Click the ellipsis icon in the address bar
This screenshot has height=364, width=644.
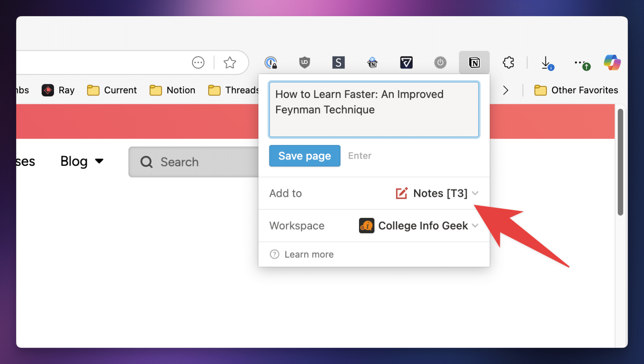click(x=198, y=62)
